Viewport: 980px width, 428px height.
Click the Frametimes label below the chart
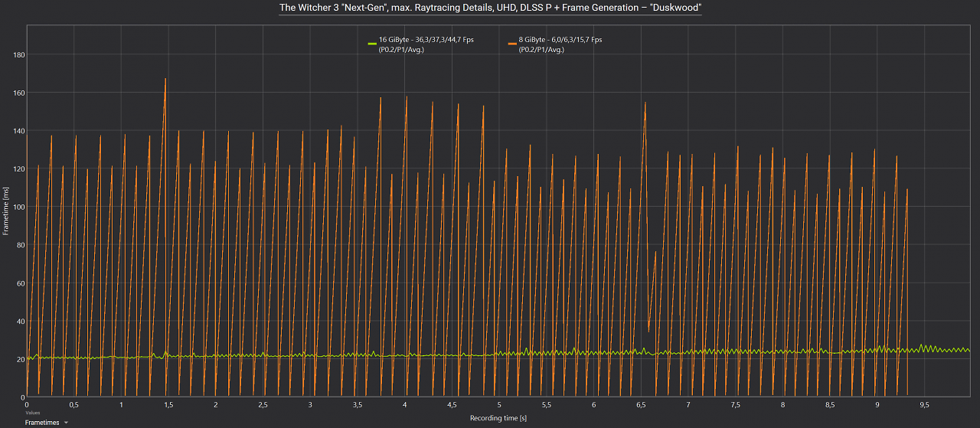(x=42, y=423)
